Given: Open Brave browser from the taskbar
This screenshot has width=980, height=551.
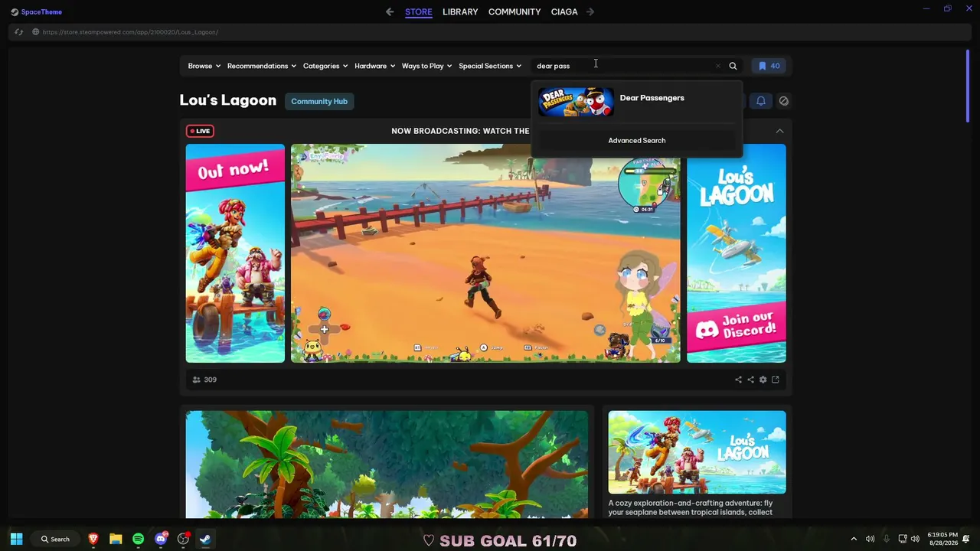Looking at the screenshot, I should 93,539.
